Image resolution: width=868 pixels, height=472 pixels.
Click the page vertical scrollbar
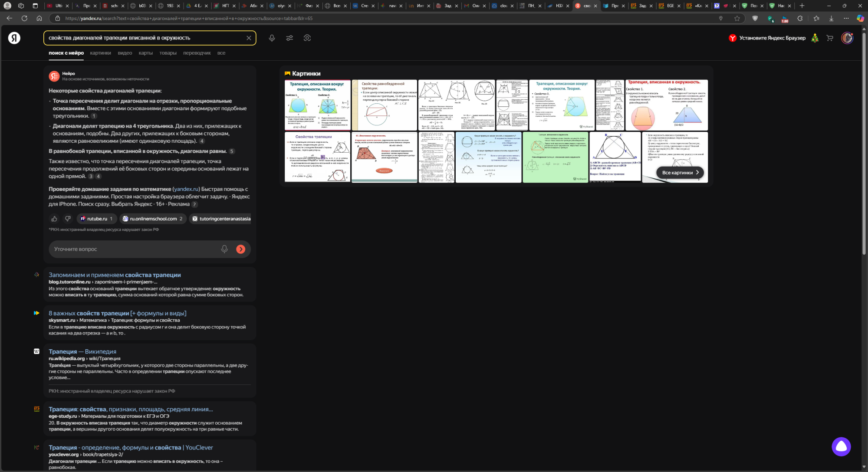tap(864, 143)
